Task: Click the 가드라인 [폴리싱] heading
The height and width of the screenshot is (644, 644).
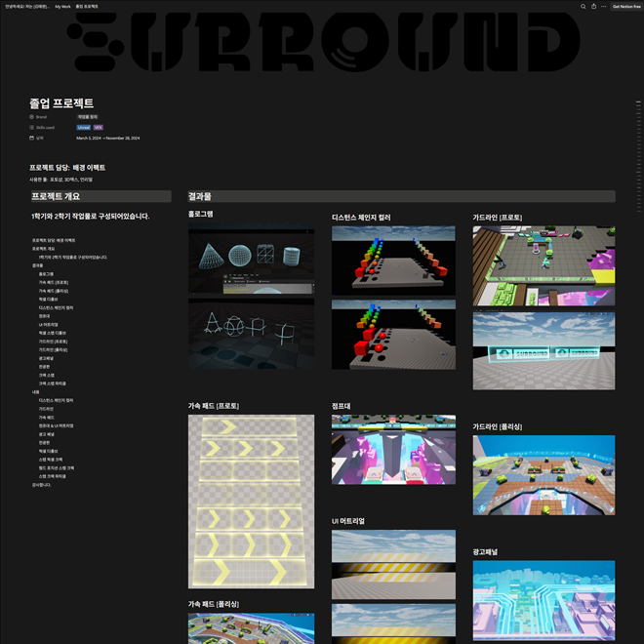Action: coord(498,426)
